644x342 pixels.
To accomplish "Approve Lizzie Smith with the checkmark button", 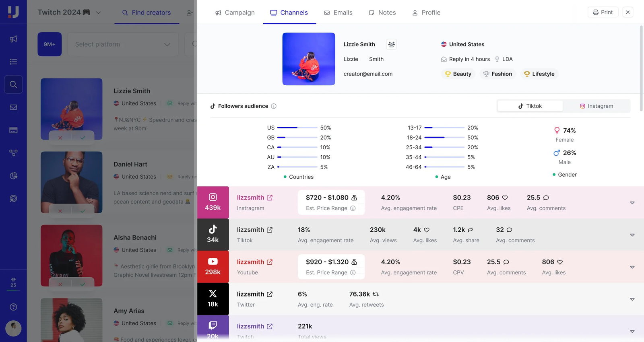I will 83,138.
